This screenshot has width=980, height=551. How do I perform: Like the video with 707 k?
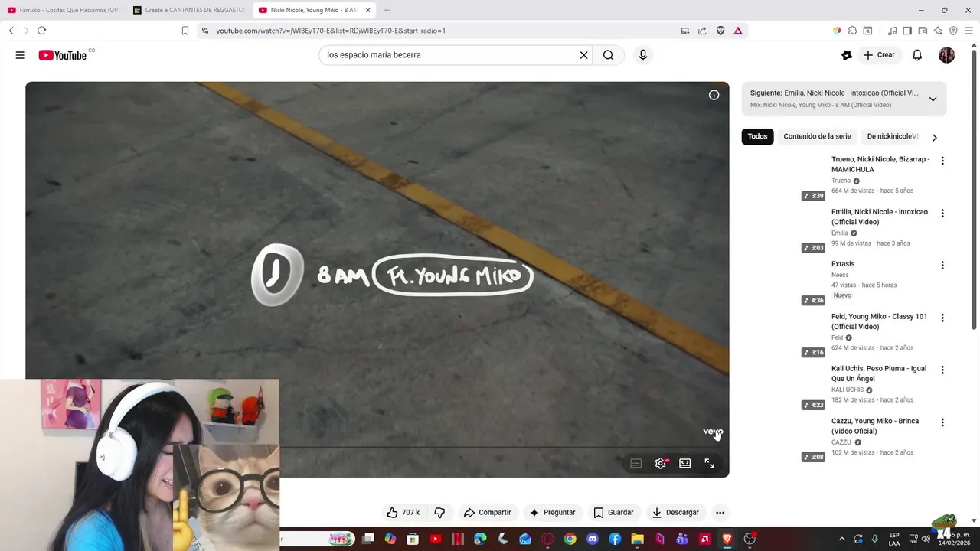coord(403,513)
